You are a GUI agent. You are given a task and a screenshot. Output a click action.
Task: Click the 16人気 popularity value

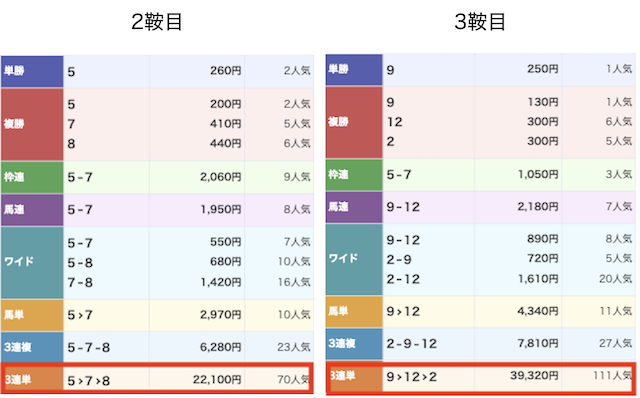pyautogui.click(x=294, y=282)
